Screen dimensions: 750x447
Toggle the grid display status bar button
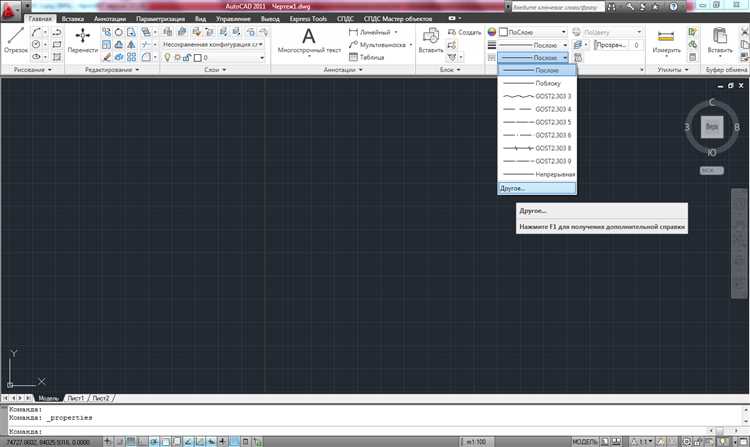click(x=131, y=442)
